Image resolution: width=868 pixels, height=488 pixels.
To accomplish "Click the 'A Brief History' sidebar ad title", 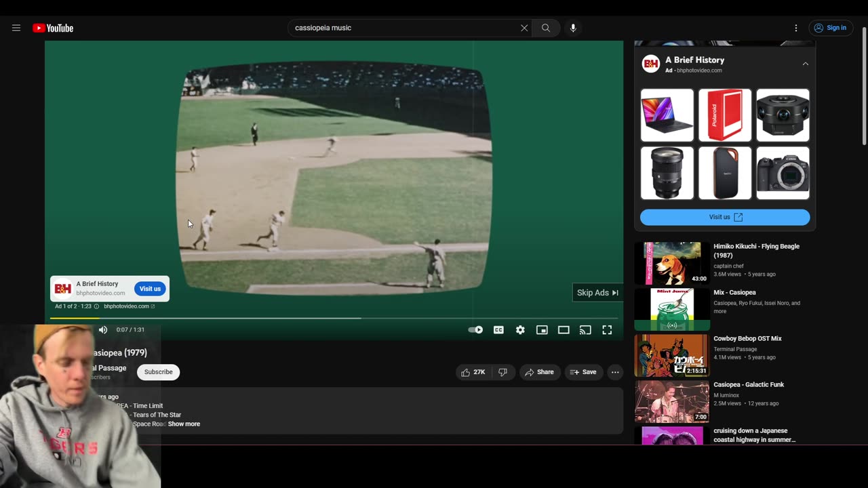I will click(x=694, y=60).
